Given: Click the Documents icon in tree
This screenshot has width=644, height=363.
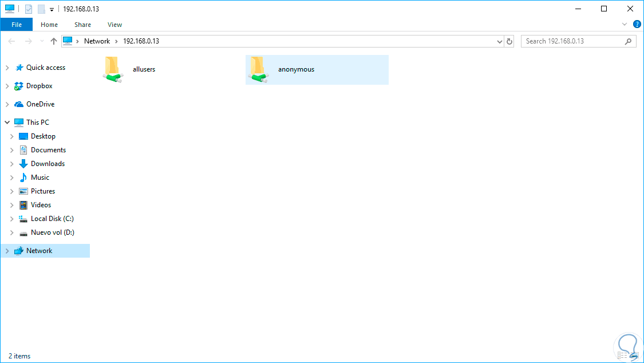Looking at the screenshot, I should pos(23,150).
